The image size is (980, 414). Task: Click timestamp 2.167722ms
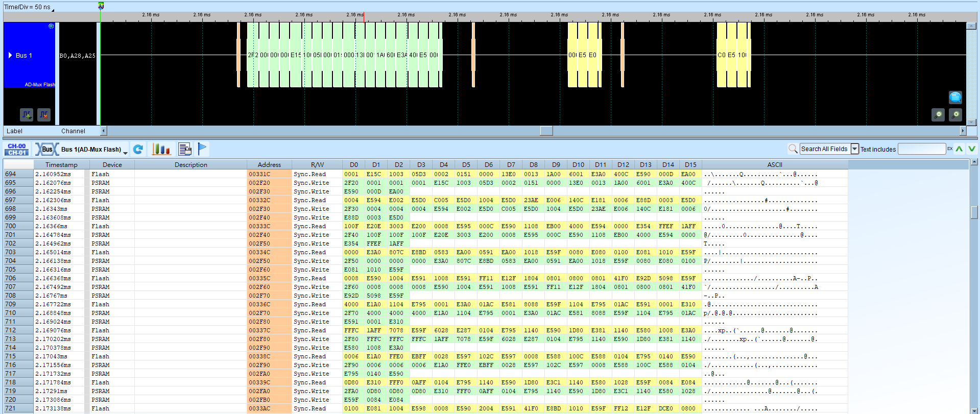53,304
